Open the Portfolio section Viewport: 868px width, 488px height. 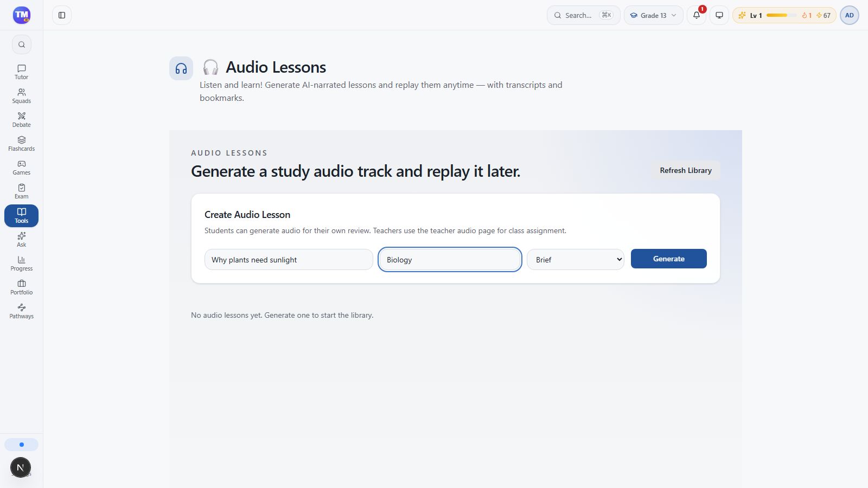pos(22,287)
